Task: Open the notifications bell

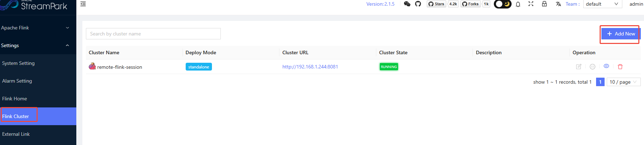Action: point(518,4)
